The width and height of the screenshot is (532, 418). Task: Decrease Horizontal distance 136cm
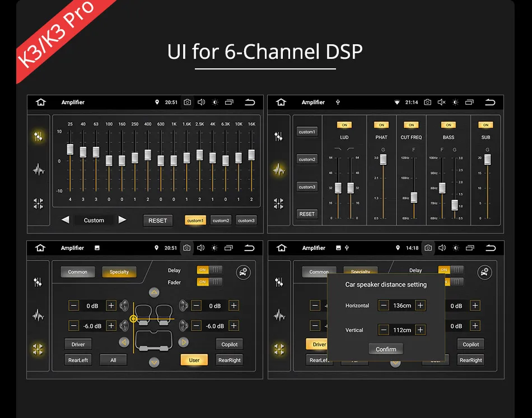point(384,305)
